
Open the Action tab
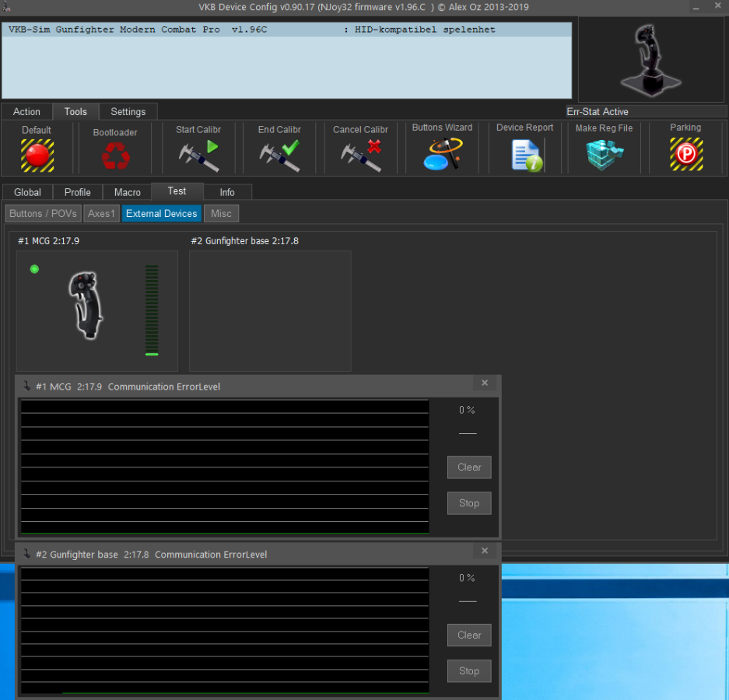click(26, 112)
